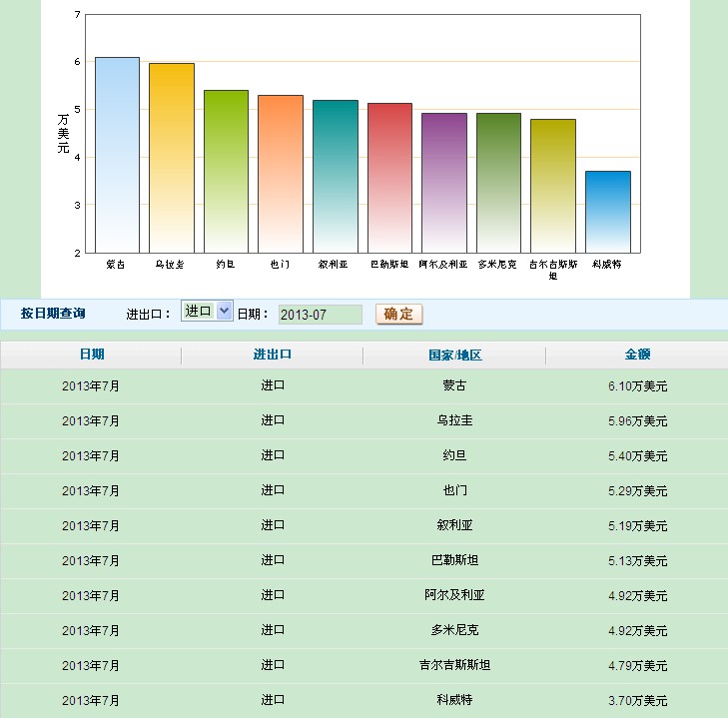
Task: Click the red 巴勒斯坦 bar in chart
Action: click(x=389, y=178)
